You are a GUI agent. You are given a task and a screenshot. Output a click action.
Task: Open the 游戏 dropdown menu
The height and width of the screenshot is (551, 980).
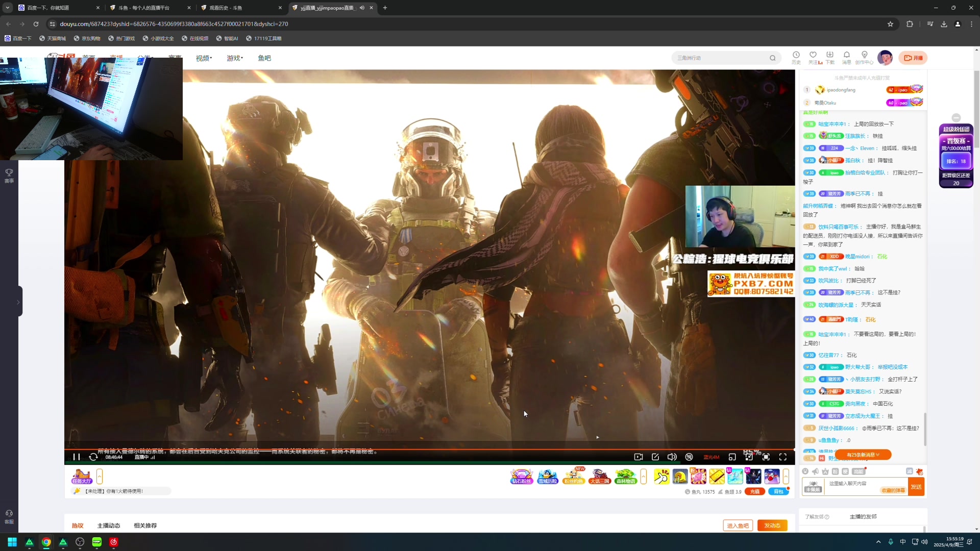click(x=235, y=58)
